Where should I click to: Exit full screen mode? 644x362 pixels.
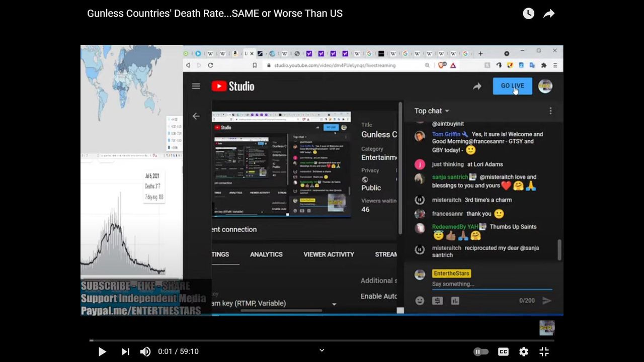click(x=544, y=351)
